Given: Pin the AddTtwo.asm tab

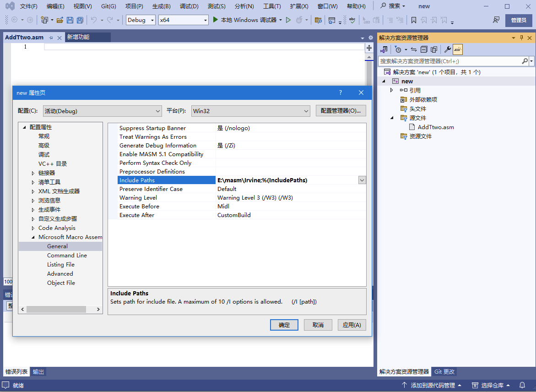Looking at the screenshot, I should click(51, 38).
